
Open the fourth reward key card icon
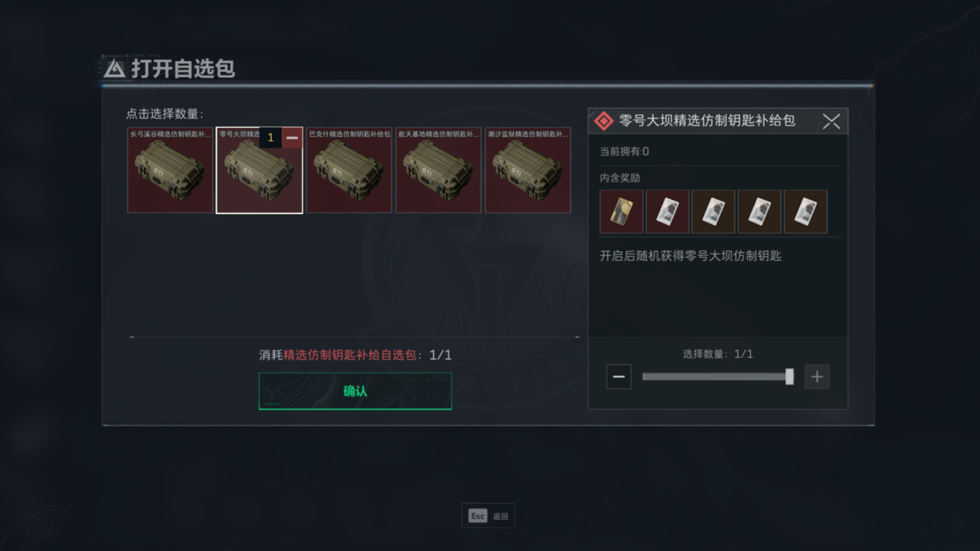(759, 211)
